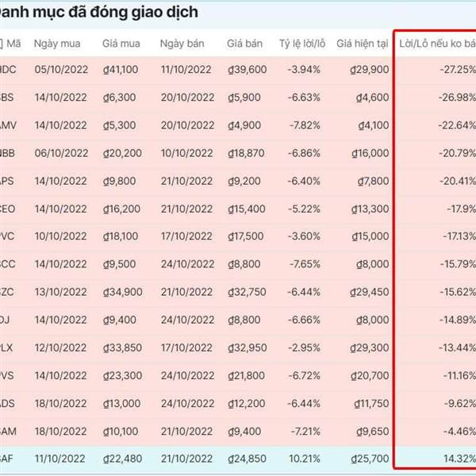Viewport: 476px width, 476px height.
Task: Select current price ₫7,800
Action: (x=373, y=181)
